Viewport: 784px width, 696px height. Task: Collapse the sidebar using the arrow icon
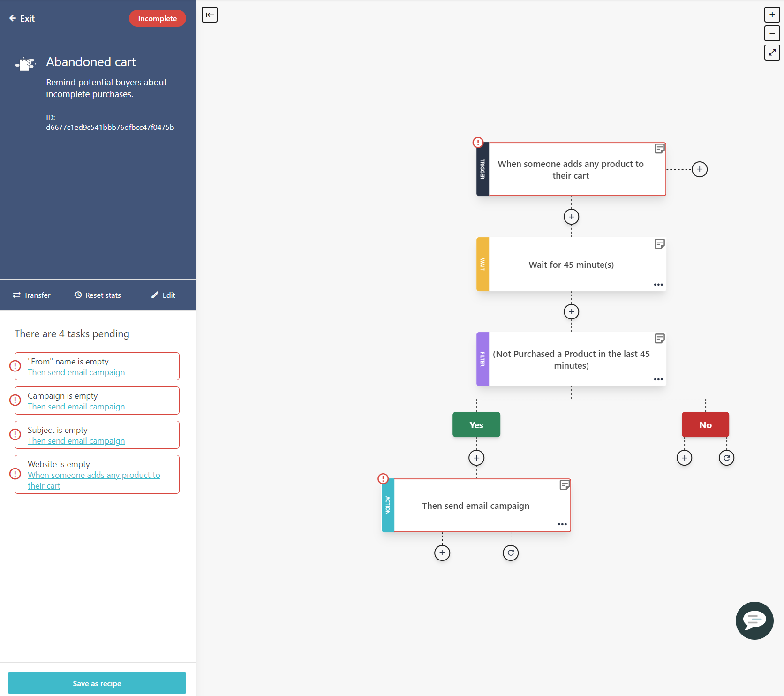click(x=209, y=15)
